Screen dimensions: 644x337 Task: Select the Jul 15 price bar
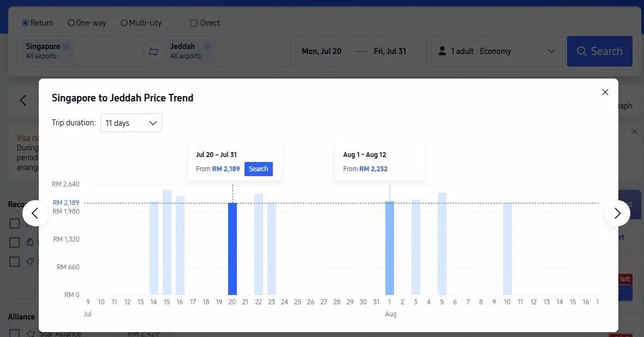coord(167,242)
